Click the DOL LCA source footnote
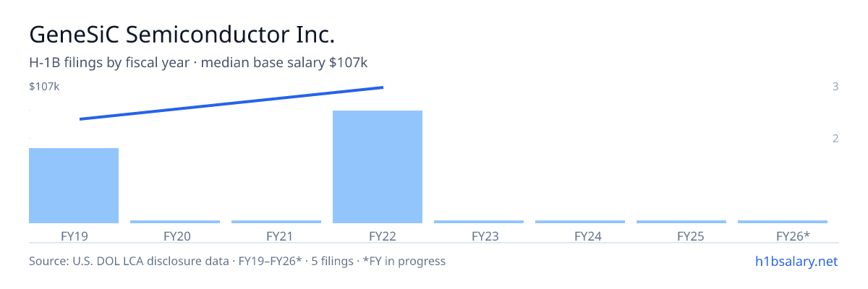 [237, 261]
